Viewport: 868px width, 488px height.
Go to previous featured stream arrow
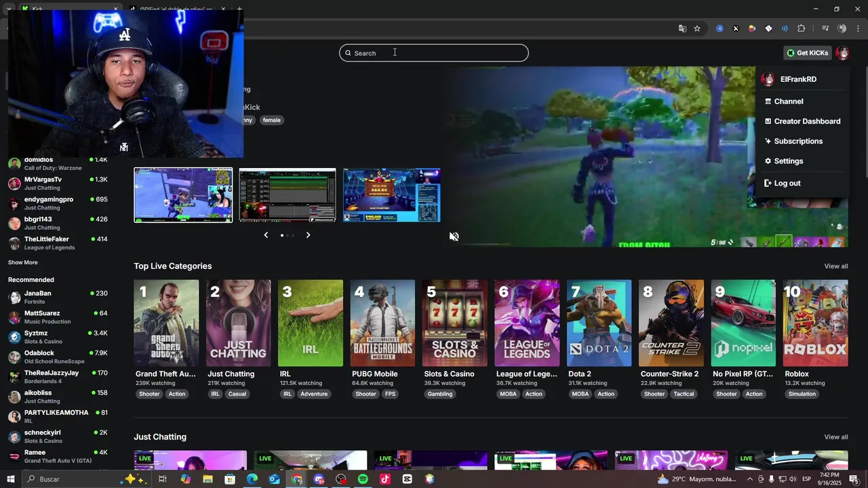266,235
